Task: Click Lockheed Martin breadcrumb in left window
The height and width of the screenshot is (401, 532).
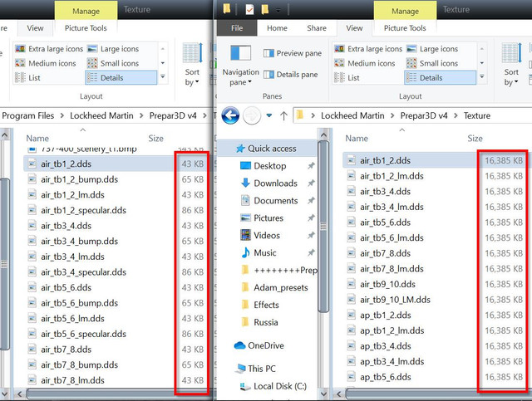Action: point(101,116)
